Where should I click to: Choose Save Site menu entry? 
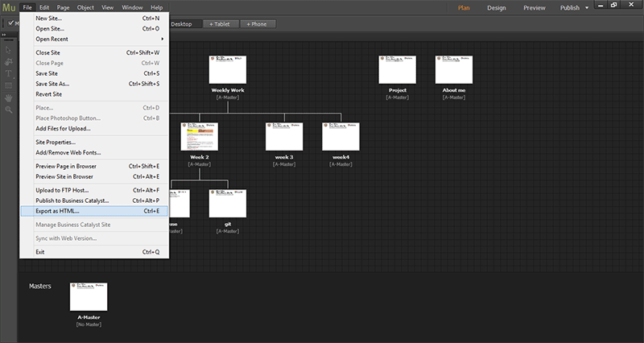94,73
